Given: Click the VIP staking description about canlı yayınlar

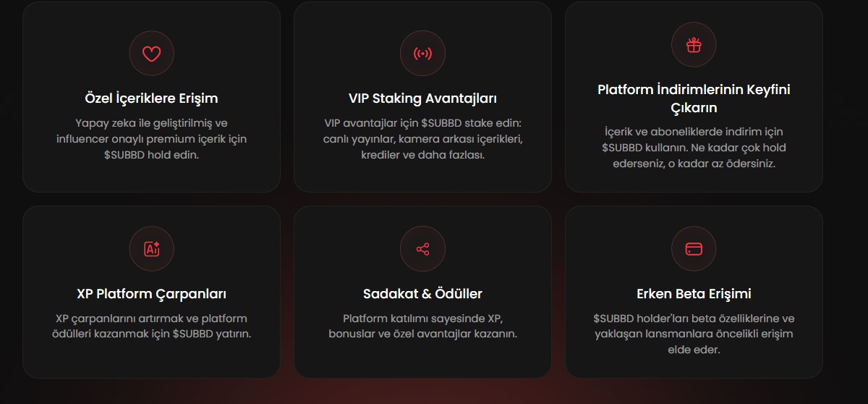Looking at the screenshot, I should (422, 139).
